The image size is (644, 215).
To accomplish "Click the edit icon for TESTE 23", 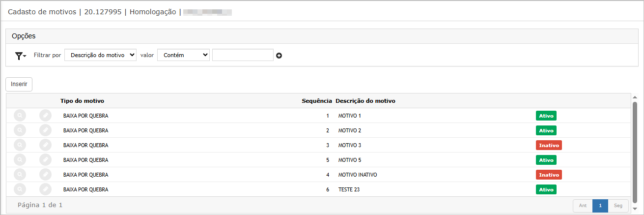I will (45, 189).
